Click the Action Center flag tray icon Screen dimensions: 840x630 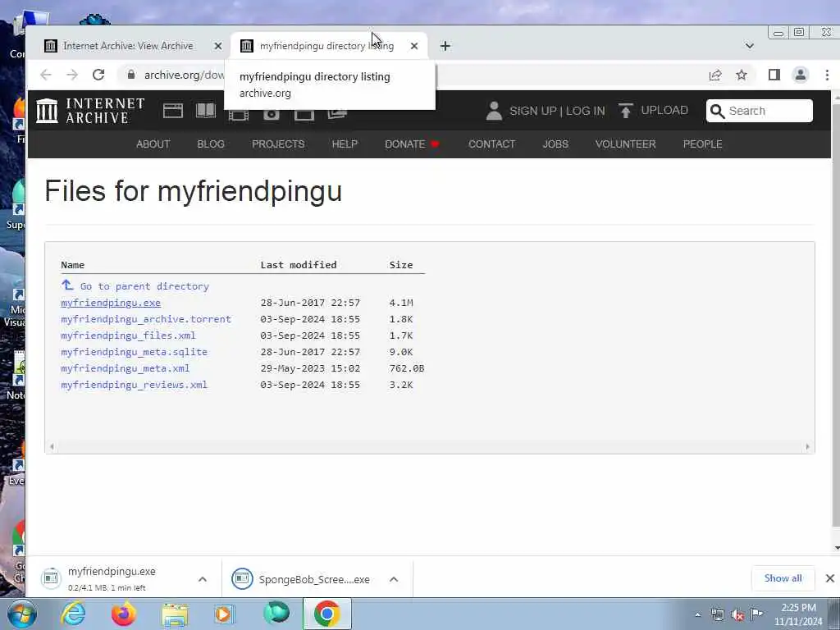[x=757, y=614]
